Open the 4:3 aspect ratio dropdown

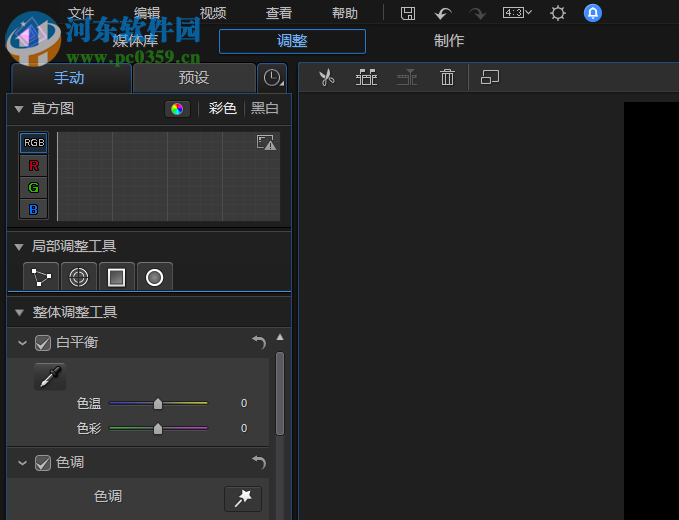[x=517, y=13]
